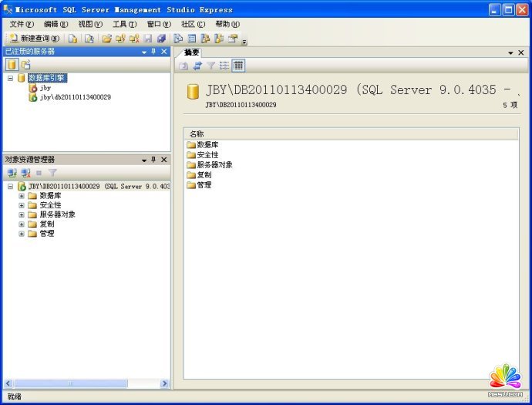Open the registered servers panel position dropdown
This screenshot has height=405, width=532.
coord(144,52)
